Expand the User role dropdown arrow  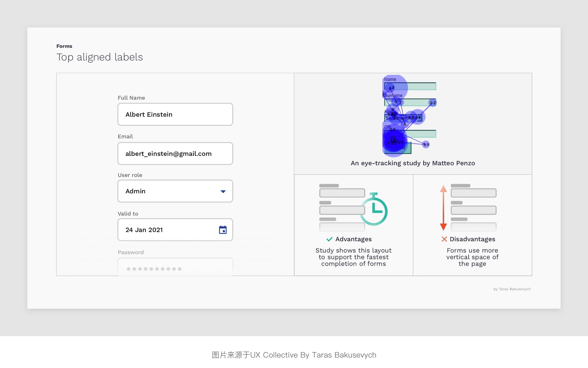pyautogui.click(x=223, y=191)
